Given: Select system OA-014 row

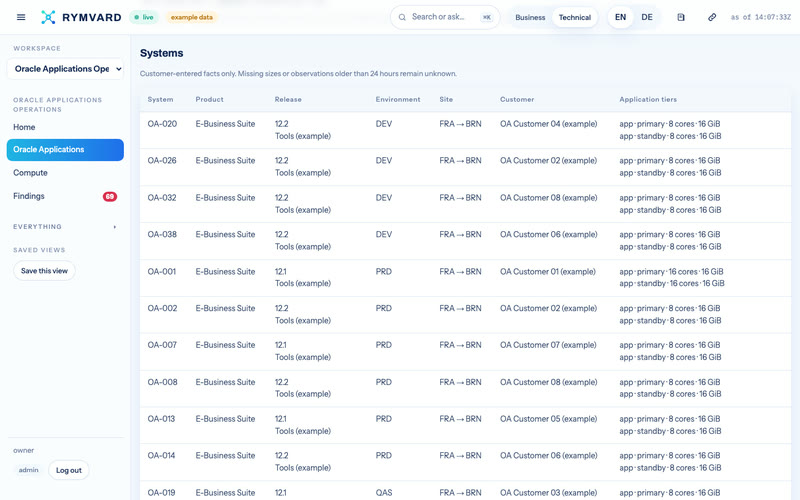Looking at the screenshot, I should pos(465,462).
